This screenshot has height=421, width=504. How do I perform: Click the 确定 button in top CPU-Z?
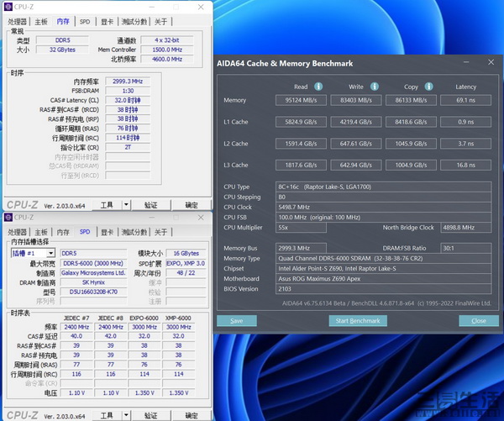(x=192, y=205)
